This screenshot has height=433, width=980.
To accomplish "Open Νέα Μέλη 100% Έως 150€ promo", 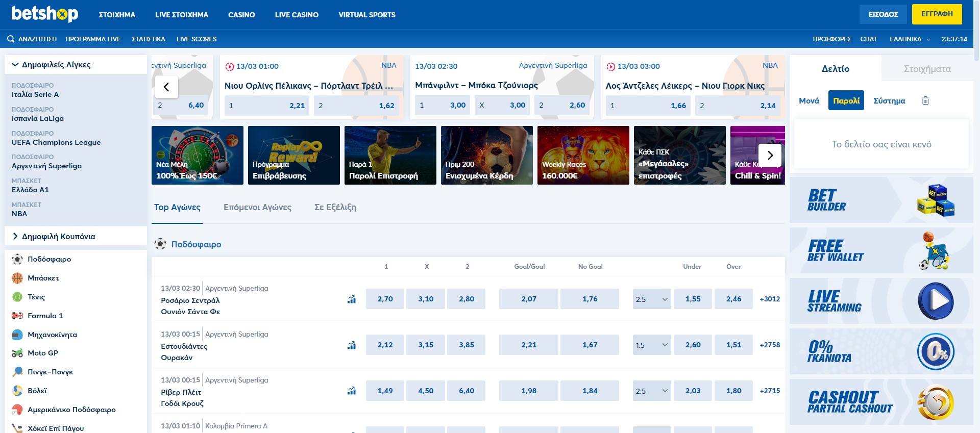I will tap(198, 155).
